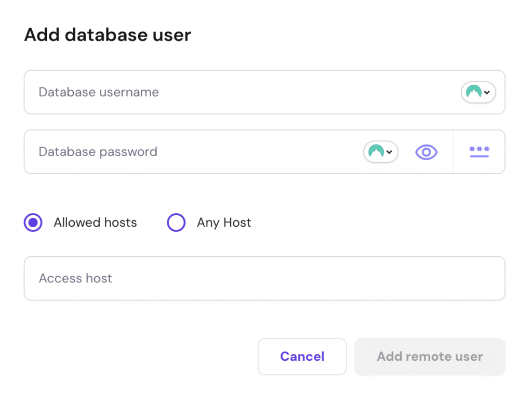532x405 pixels.
Task: Click the 'Database username' placeholder text
Action: (99, 92)
